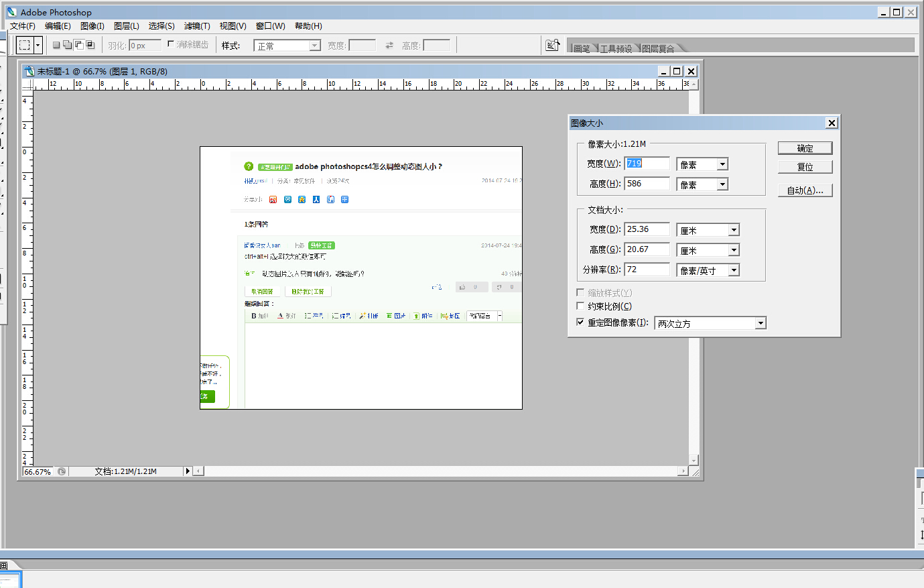Open the 选择(S) menu
924x588 pixels.
(x=161, y=26)
